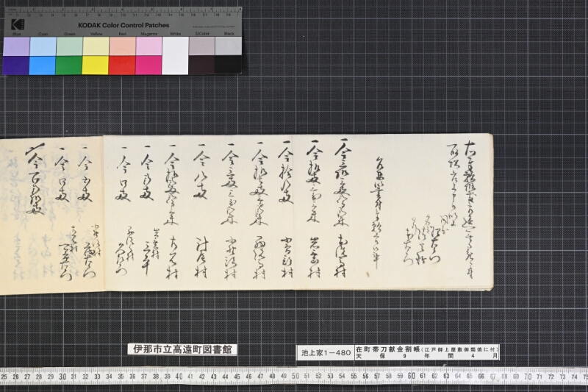
Task: Pick the saturated green patch
Action: 69,65
